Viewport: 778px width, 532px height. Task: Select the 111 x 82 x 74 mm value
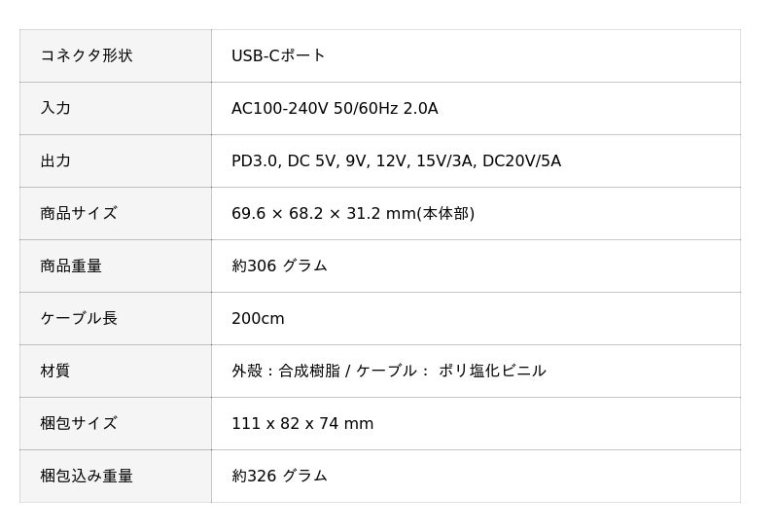pos(302,423)
